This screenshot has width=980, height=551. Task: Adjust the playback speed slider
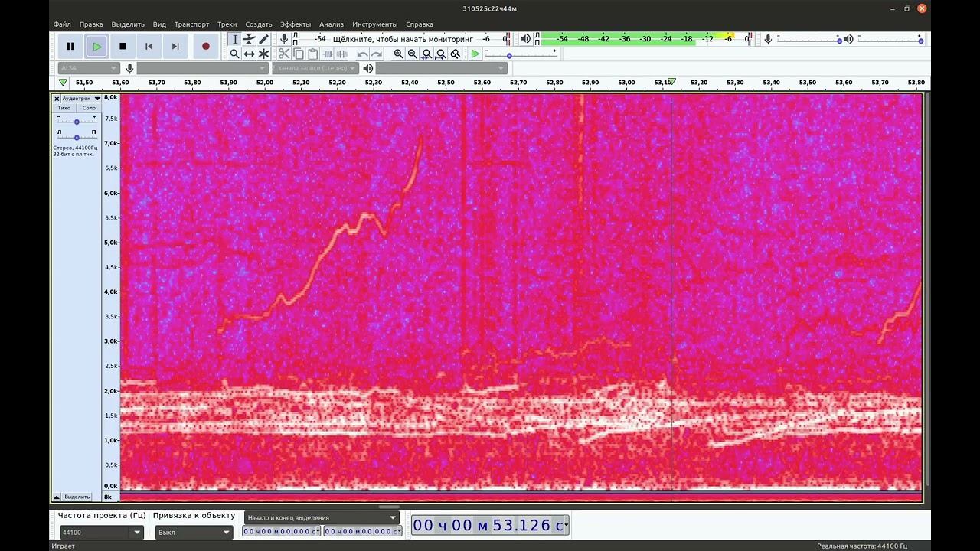pyautogui.click(x=521, y=54)
